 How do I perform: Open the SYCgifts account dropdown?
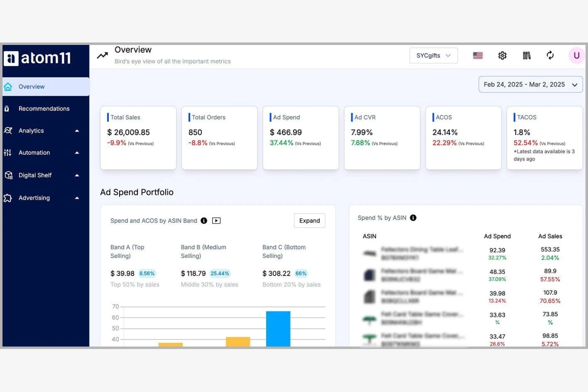point(433,55)
